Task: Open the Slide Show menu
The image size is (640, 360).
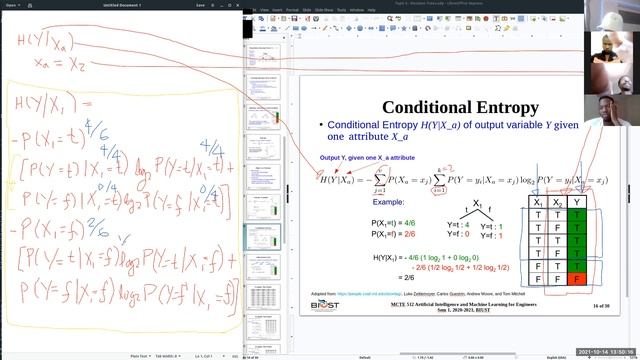Action: 324,10
